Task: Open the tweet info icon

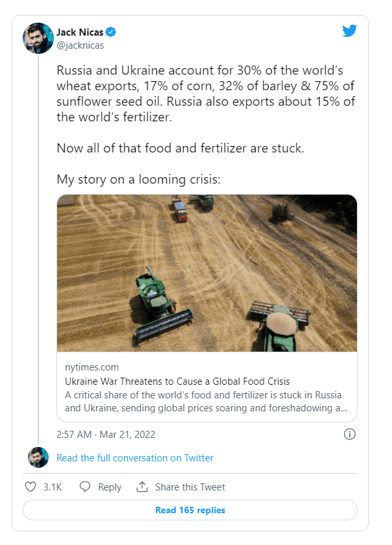Action: (349, 434)
